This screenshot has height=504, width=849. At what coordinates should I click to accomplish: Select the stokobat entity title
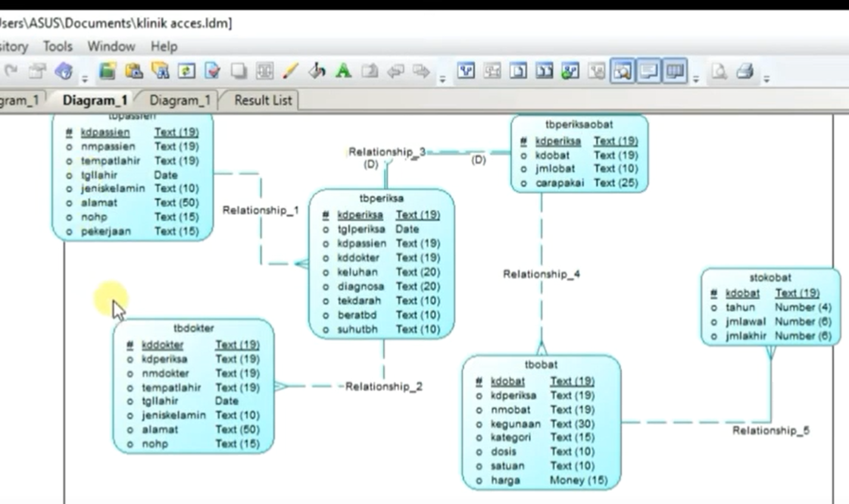click(770, 277)
